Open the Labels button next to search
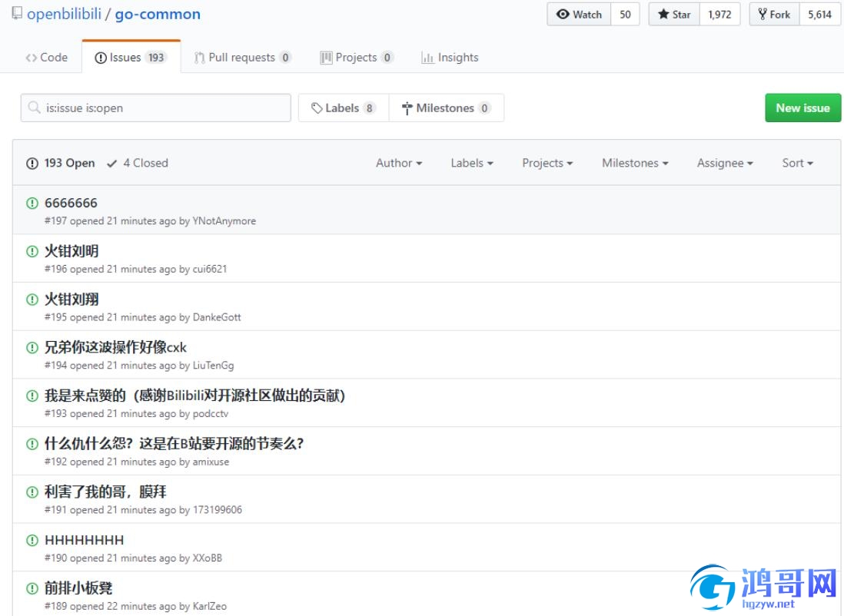Viewport: 844px width, 616px height. [x=344, y=108]
